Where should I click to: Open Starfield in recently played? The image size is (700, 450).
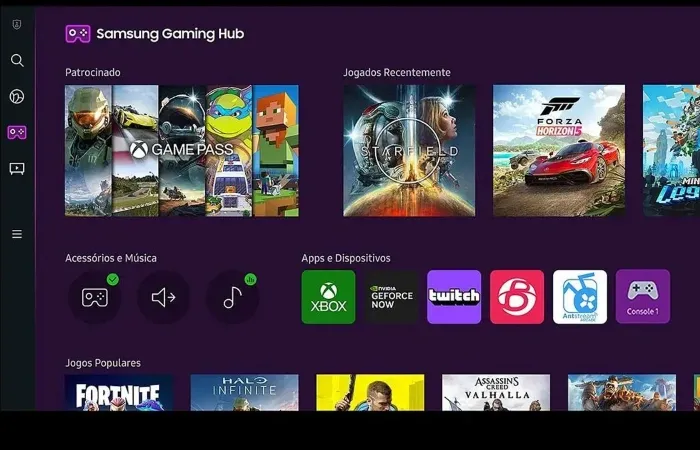(409, 151)
